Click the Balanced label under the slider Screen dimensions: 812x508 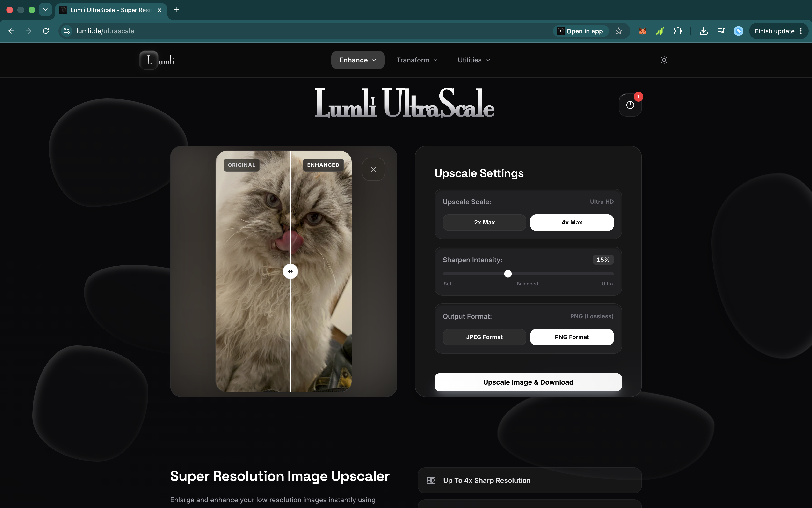click(x=527, y=284)
